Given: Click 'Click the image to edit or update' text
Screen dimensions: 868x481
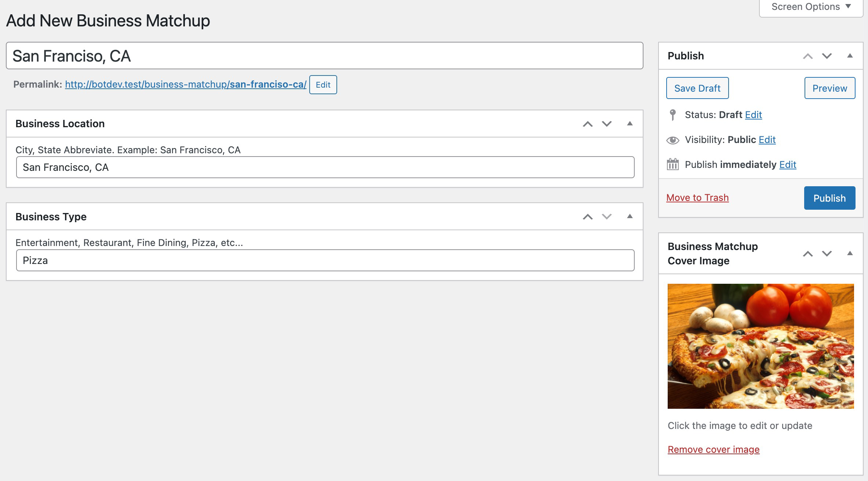Looking at the screenshot, I should [740, 426].
